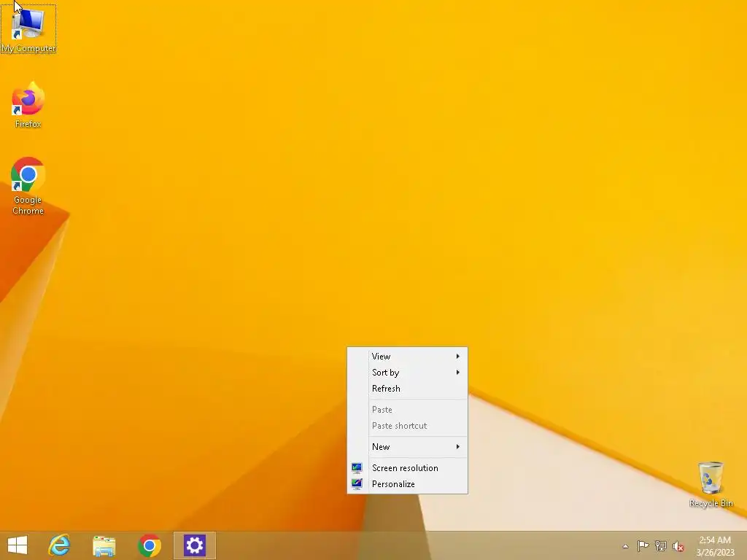The image size is (747, 560).
Task: Expand the View submenu
Action: tap(407, 356)
